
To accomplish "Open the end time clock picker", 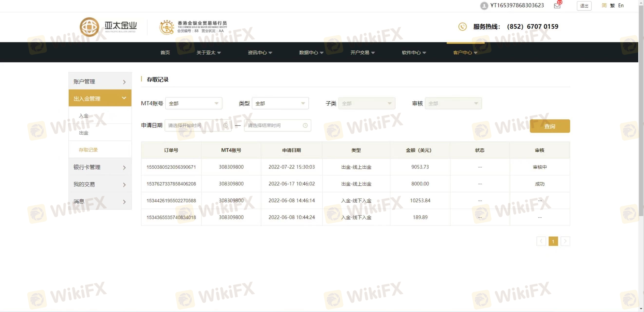I will [x=305, y=125].
